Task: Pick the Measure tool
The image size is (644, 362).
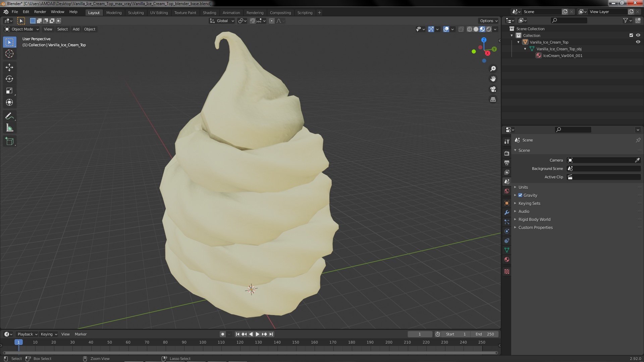Action: click(9, 128)
